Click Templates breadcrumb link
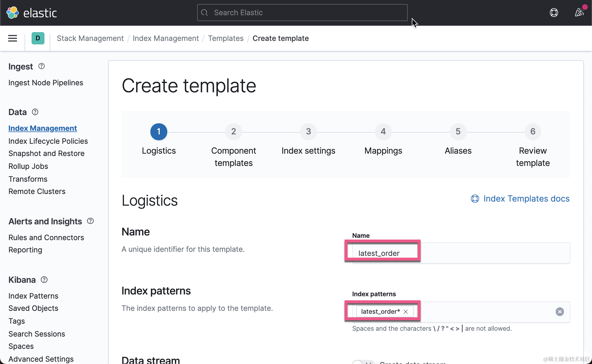This screenshot has height=364, width=592. (226, 38)
